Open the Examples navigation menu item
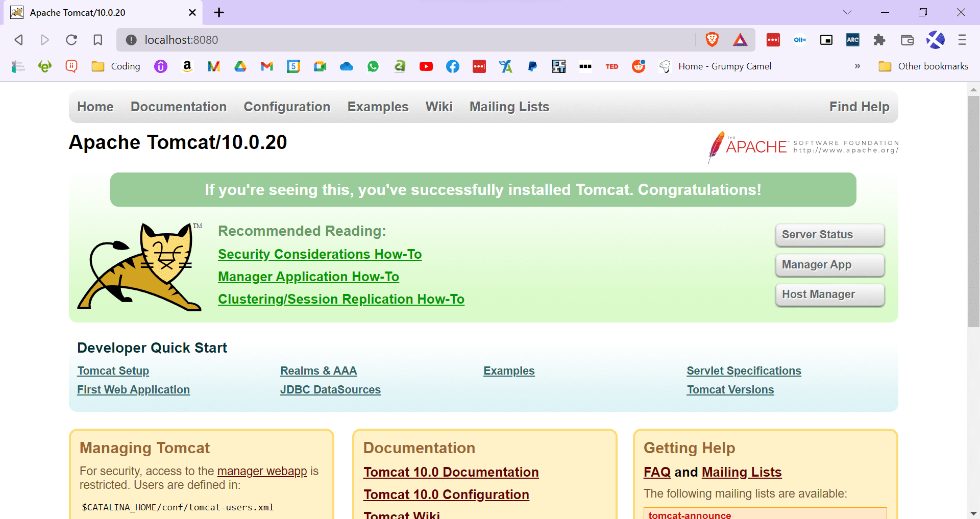Image resolution: width=980 pixels, height=519 pixels. 378,107
